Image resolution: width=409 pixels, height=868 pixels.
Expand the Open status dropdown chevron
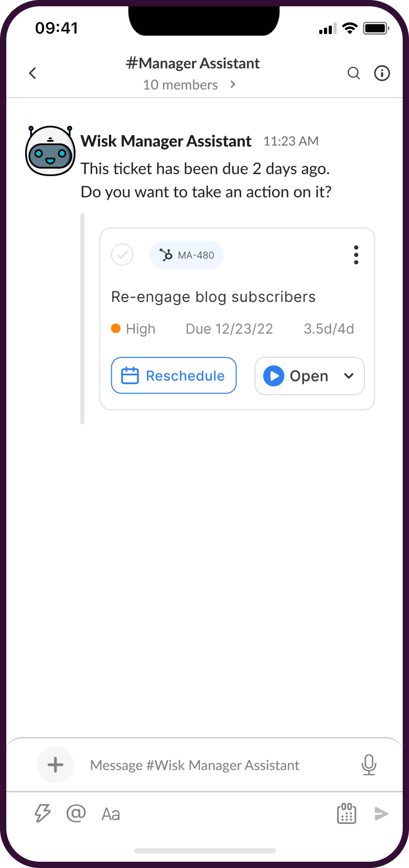(349, 376)
